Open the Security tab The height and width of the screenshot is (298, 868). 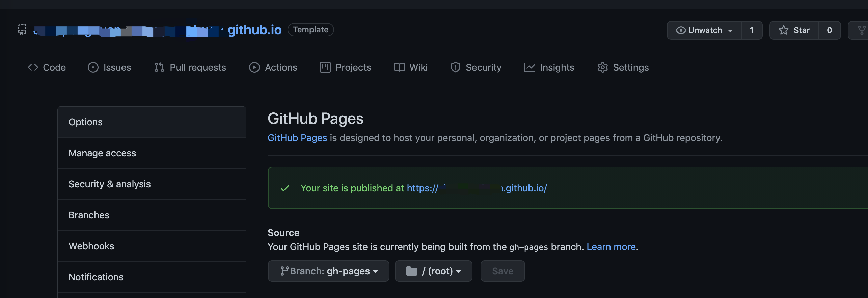coord(476,67)
